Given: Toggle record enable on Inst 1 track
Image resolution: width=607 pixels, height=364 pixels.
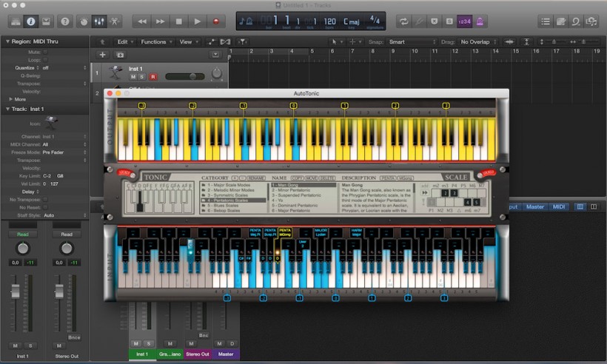Looking at the screenshot, I should click(x=152, y=76).
